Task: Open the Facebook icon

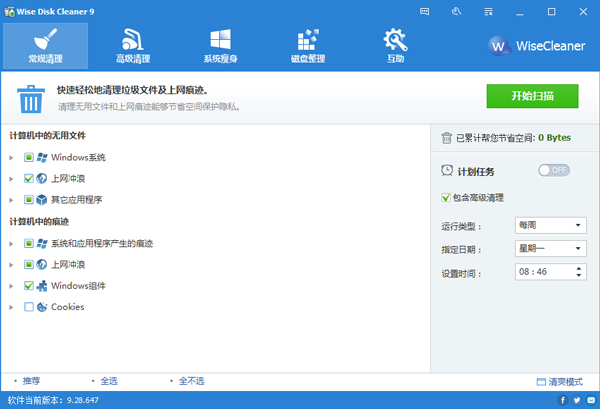Action: (x=562, y=400)
